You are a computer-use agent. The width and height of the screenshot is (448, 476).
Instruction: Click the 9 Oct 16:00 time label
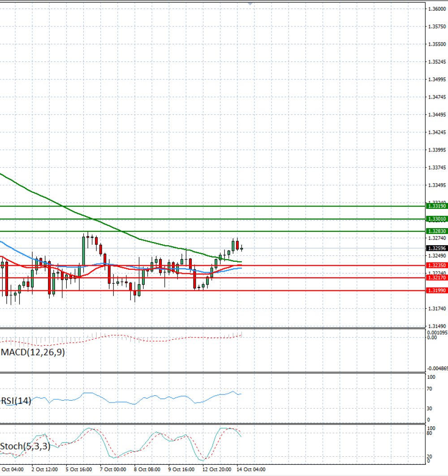pos(181,469)
